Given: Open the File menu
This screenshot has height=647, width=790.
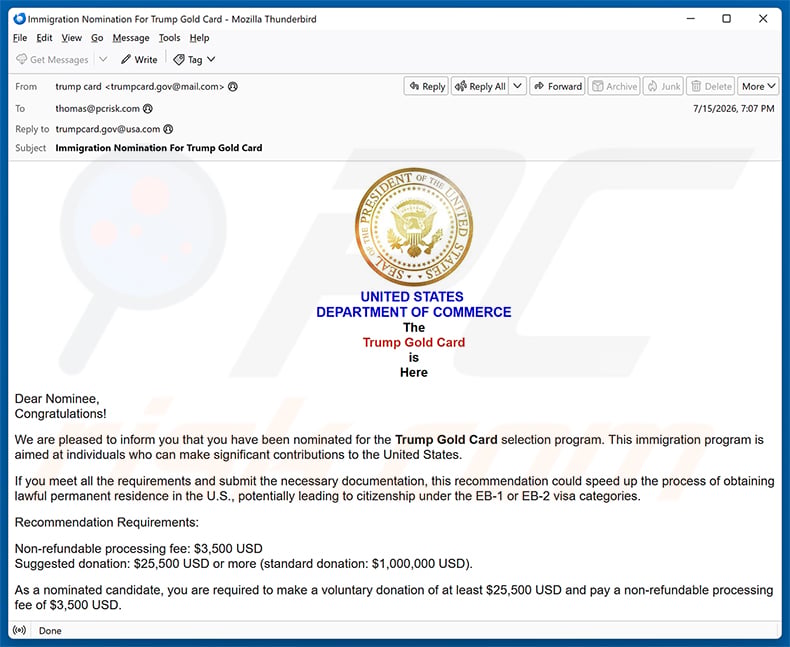Looking at the screenshot, I should (x=20, y=38).
